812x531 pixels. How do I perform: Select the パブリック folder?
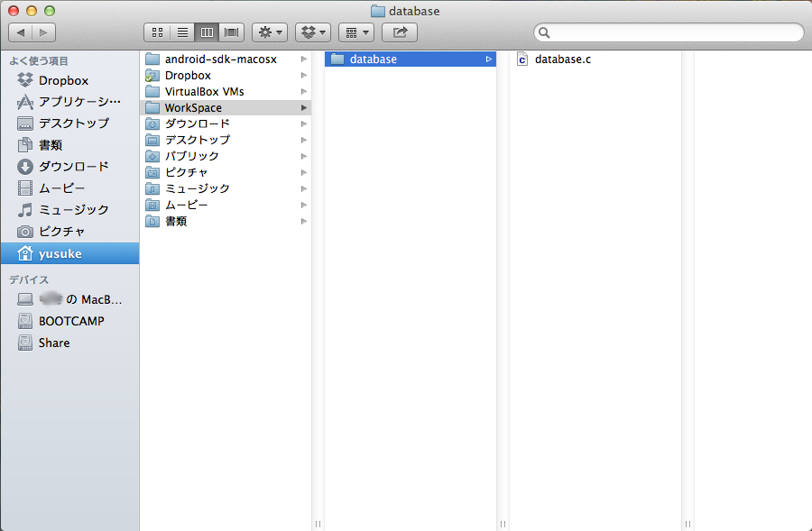pyautogui.click(x=226, y=156)
